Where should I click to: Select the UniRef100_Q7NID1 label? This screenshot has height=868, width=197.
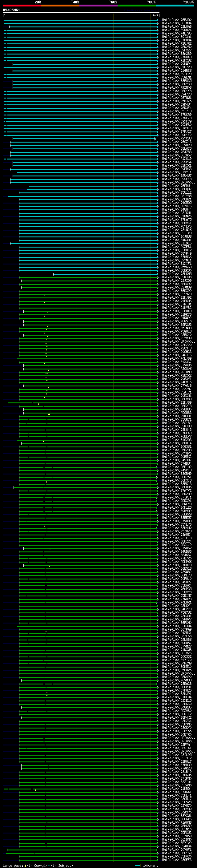177,304
